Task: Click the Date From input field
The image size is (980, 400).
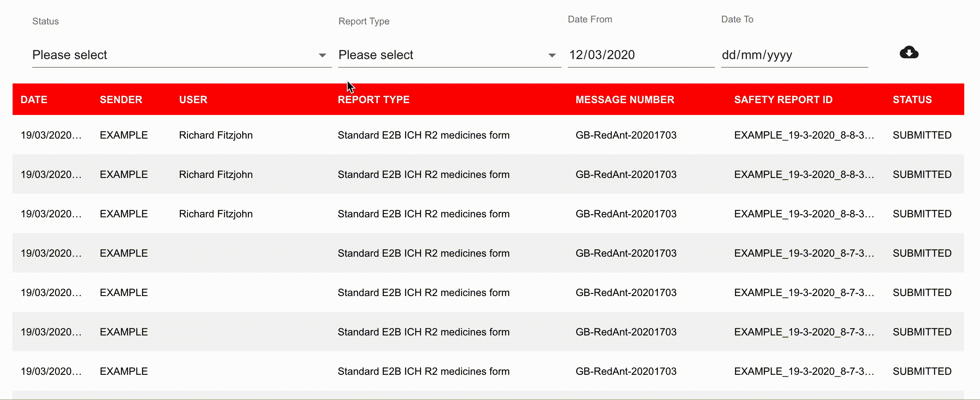Action: point(640,55)
